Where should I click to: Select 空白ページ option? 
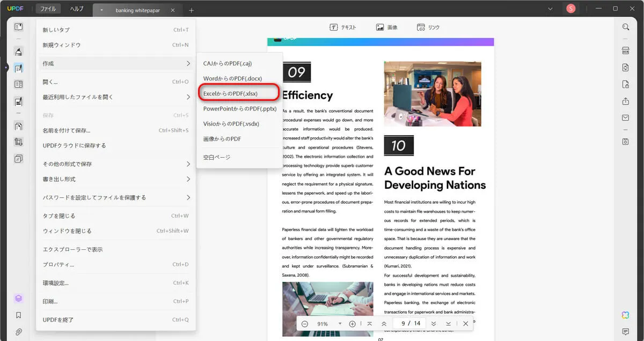239,157
